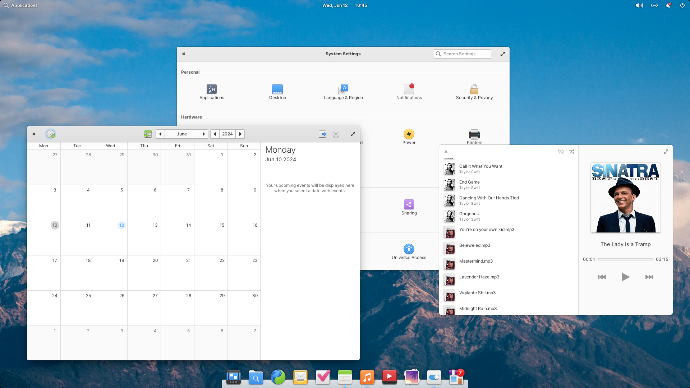Skip to next track in Music
The height and width of the screenshot is (388, 690).
pyautogui.click(x=649, y=277)
